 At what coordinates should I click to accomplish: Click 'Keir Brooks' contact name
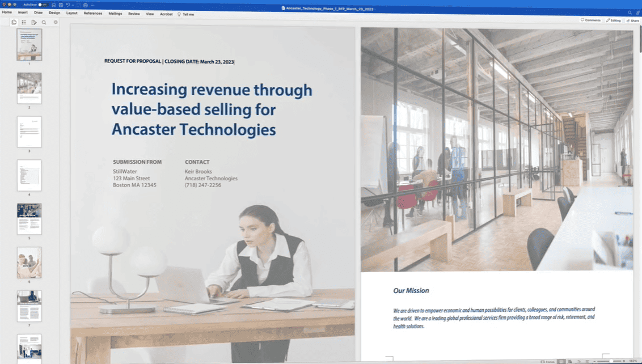(198, 172)
